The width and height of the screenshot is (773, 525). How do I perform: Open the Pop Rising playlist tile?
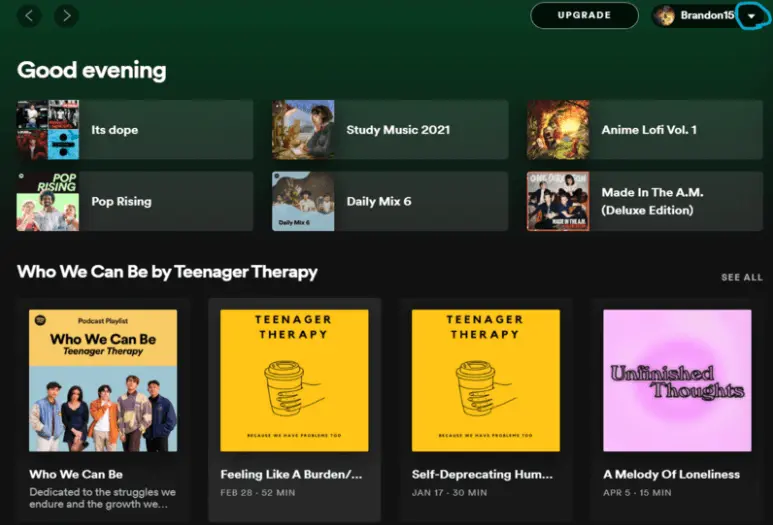coord(135,201)
